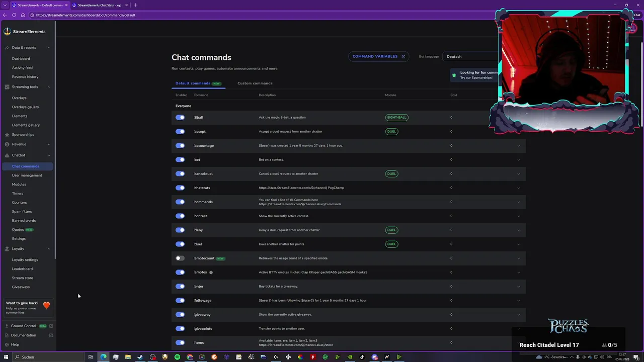Toggle the !duel command switch

click(180, 244)
